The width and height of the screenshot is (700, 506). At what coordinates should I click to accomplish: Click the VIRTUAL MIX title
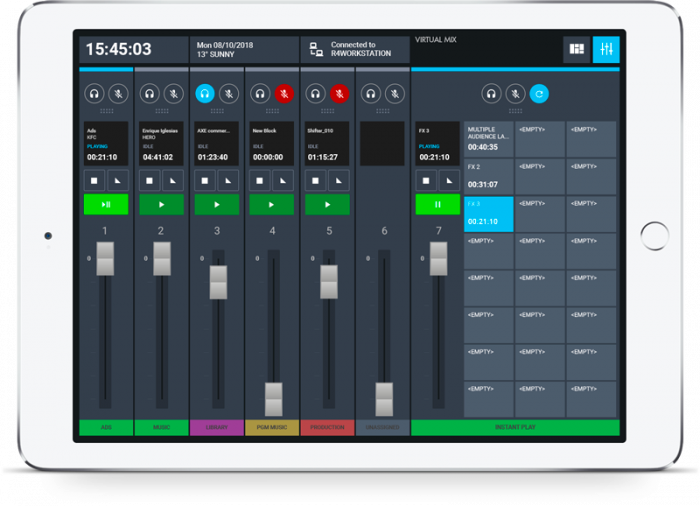(436, 40)
